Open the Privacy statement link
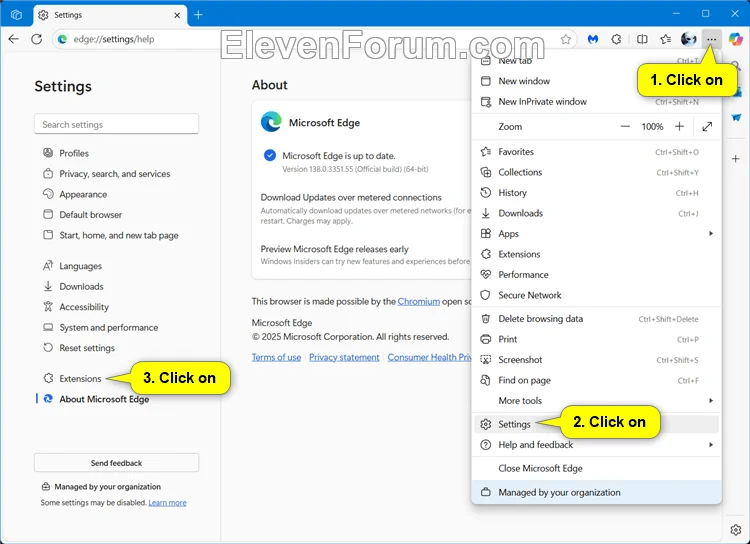 tap(344, 357)
